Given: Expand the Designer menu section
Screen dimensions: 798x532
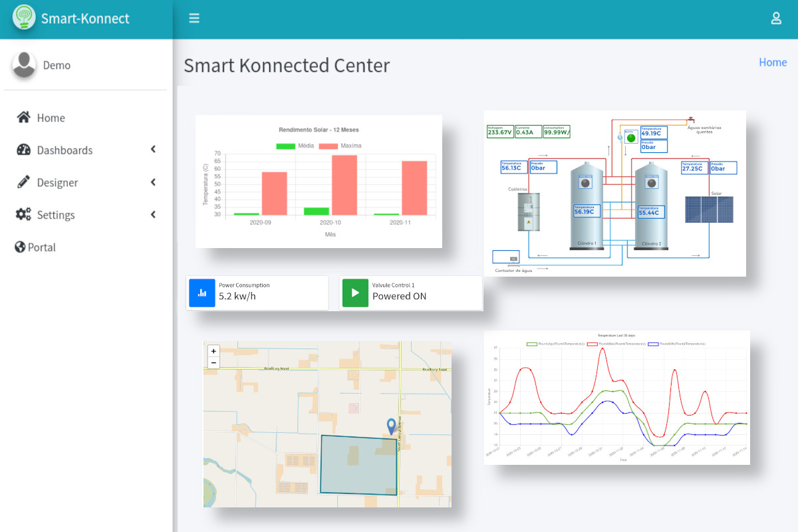Looking at the screenshot, I should 153,182.
